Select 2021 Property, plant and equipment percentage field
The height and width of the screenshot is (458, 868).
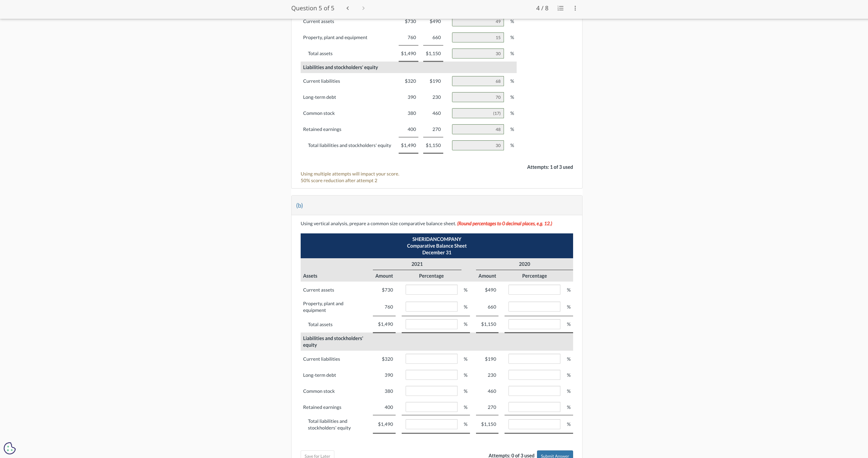pos(431,307)
